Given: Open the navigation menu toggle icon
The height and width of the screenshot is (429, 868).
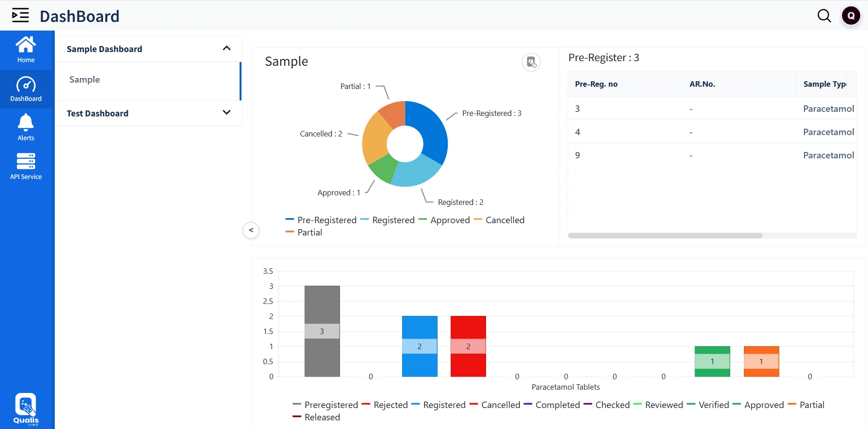Looking at the screenshot, I should coord(20,15).
